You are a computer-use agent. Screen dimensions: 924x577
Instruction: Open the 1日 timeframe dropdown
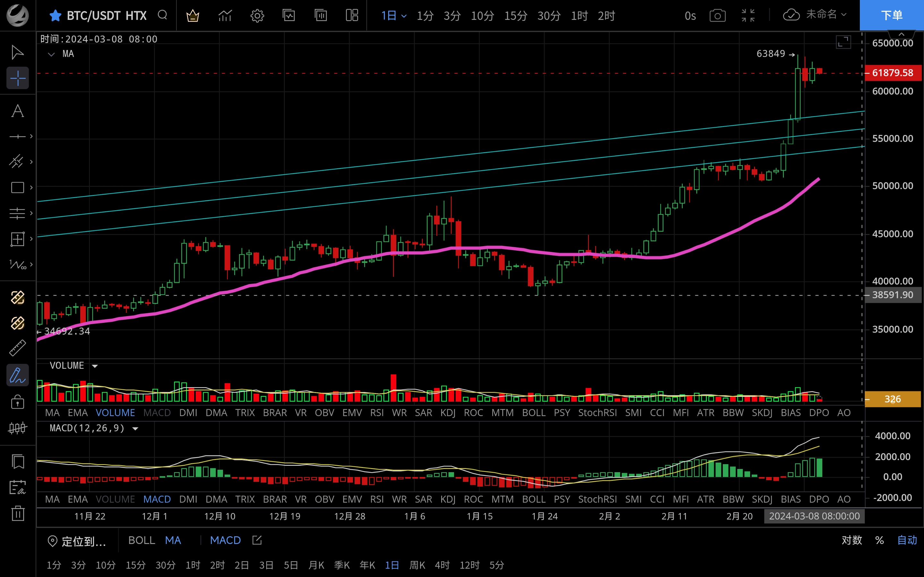394,16
